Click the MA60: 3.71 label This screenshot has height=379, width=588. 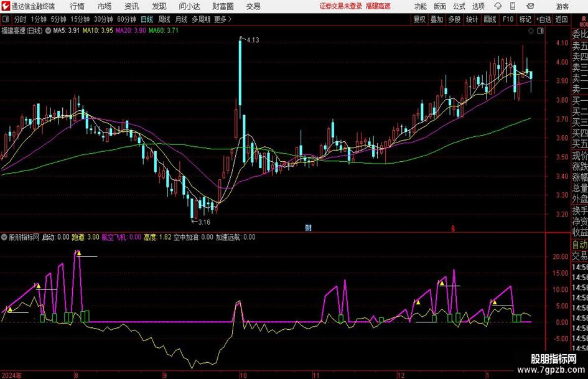[x=164, y=30]
